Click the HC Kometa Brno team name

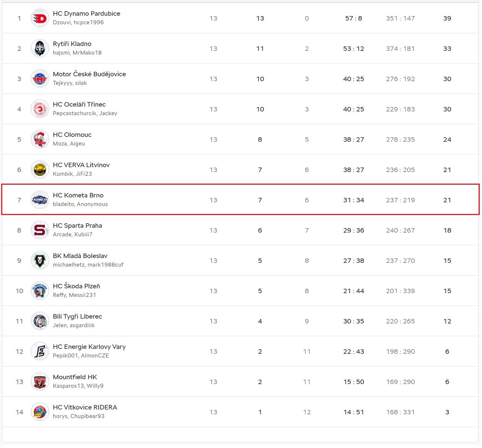78,195
